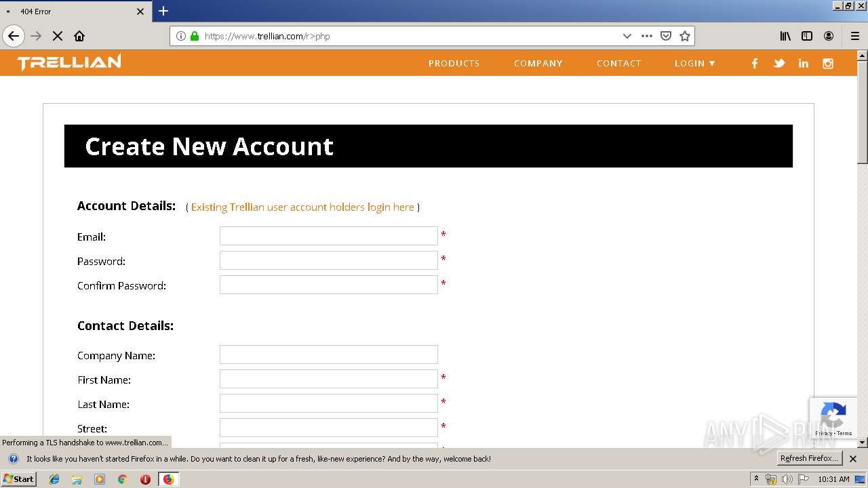Open the PRODUCTS menu

[x=454, y=63]
